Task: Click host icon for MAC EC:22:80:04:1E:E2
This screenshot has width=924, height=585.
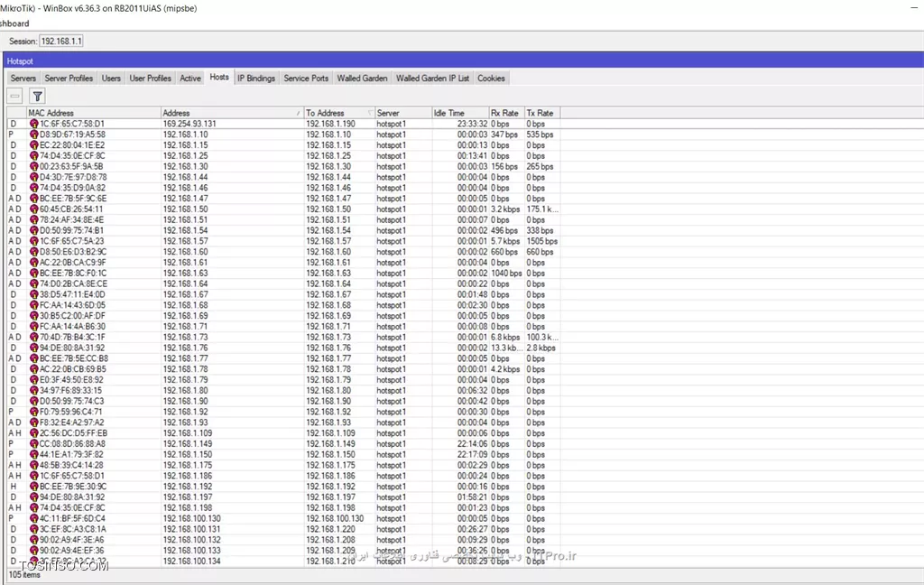Action: pos(33,145)
